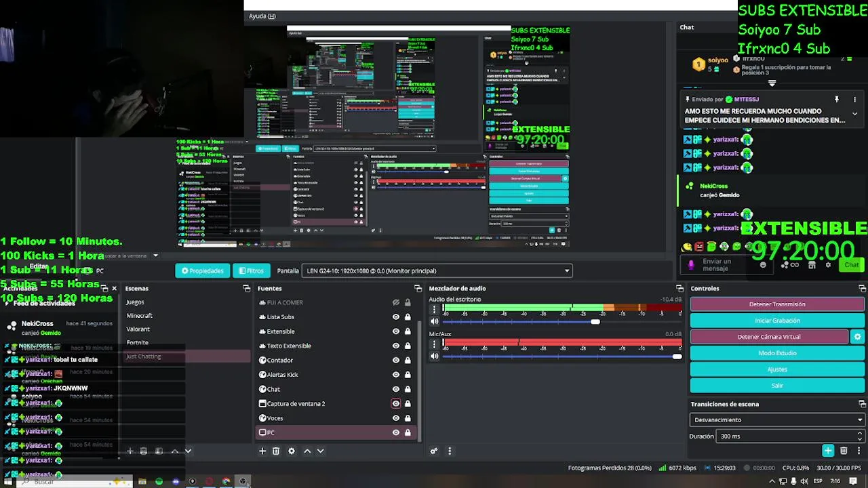Decrease the Duración value with the down arrow
Screen dimensions: 868x488
(860, 439)
